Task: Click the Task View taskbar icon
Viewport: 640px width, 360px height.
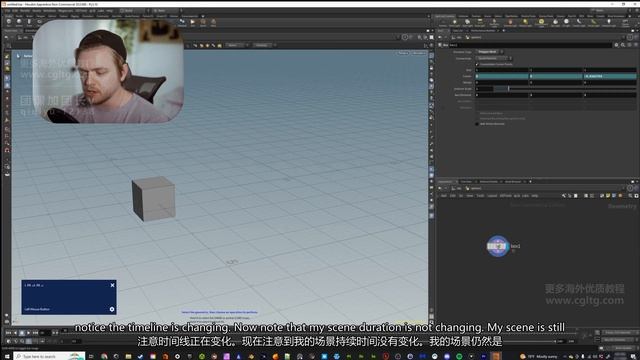Action: [x=91, y=356]
